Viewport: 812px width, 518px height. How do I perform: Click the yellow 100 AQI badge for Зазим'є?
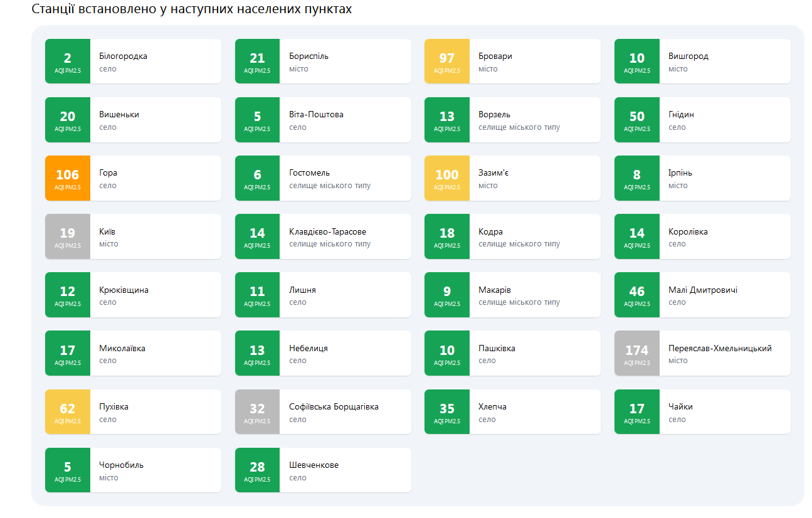click(x=446, y=178)
